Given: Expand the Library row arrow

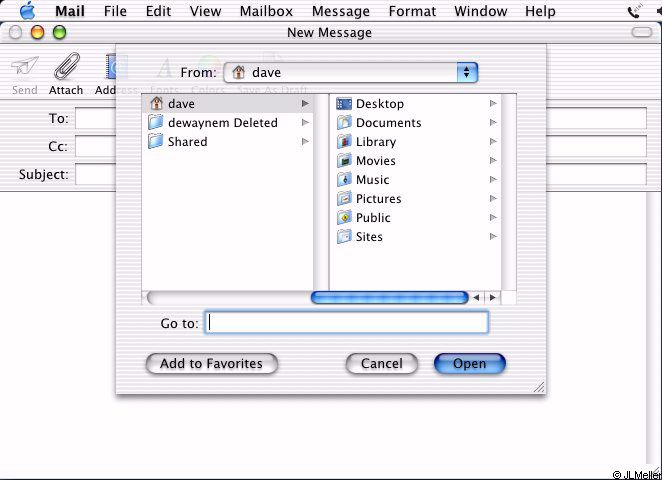Looking at the screenshot, I should pyautogui.click(x=493, y=141).
